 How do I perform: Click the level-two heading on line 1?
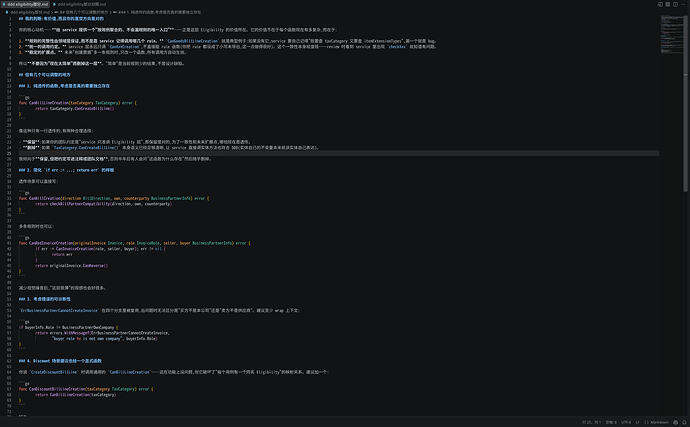point(61,18)
